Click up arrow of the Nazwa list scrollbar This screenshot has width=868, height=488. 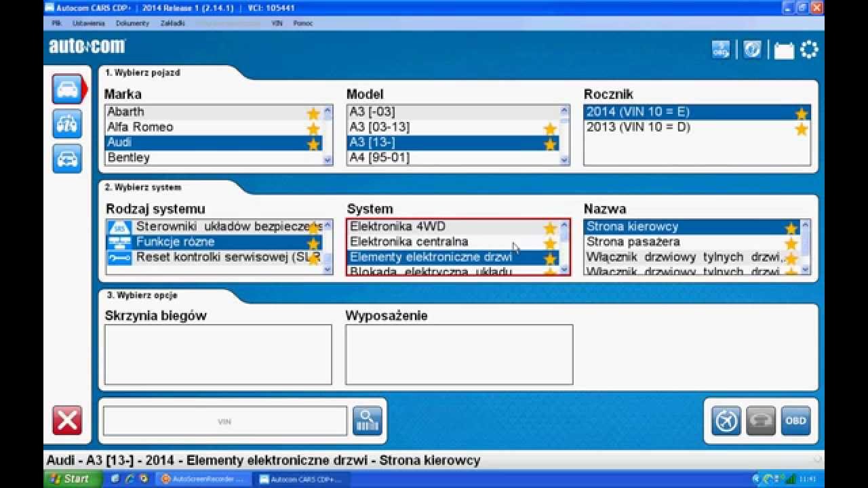805,225
